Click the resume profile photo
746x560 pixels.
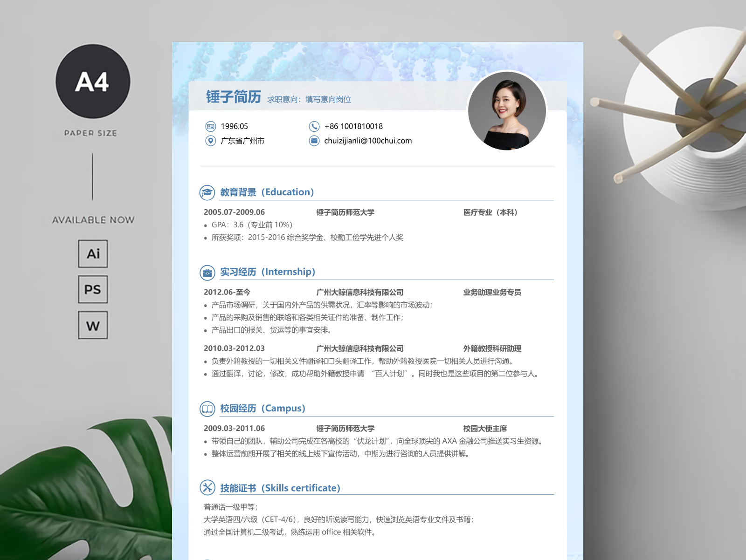507,111
